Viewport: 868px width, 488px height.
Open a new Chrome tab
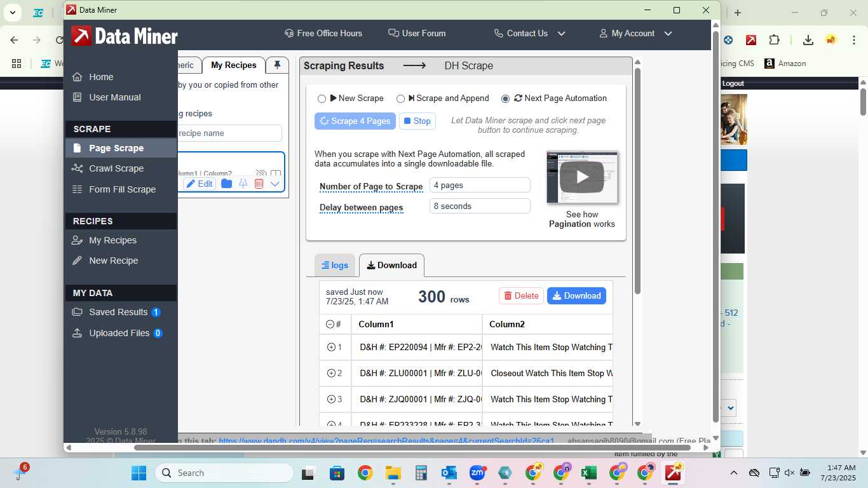(738, 13)
